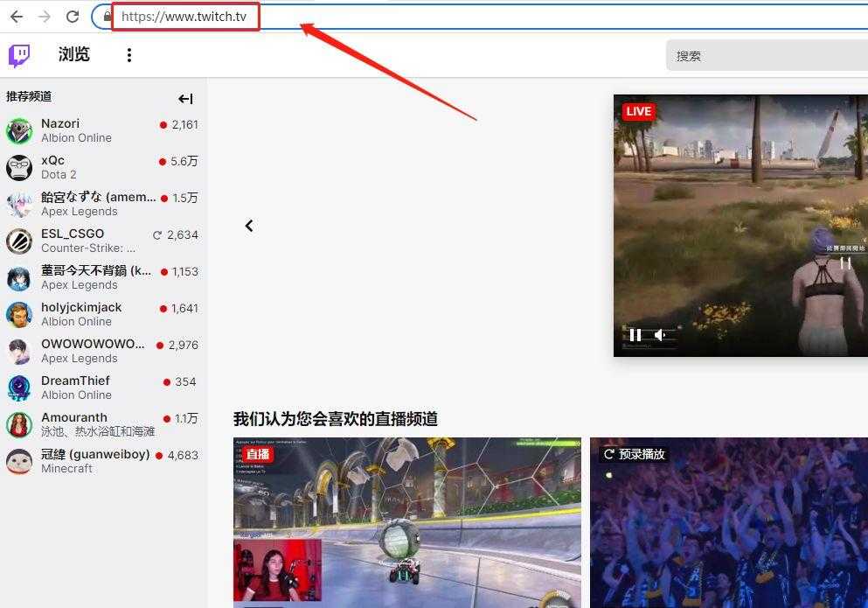Select DreamThief channel name
The width and height of the screenshot is (868, 608).
point(75,381)
